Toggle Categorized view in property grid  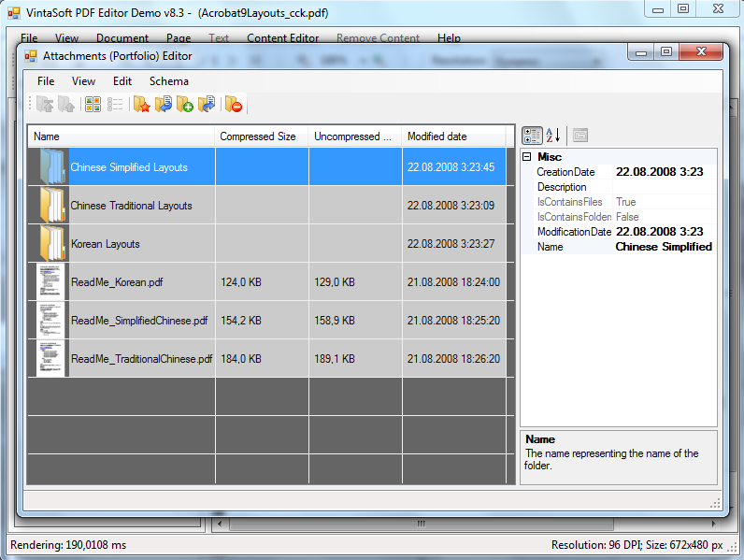pyautogui.click(x=532, y=136)
